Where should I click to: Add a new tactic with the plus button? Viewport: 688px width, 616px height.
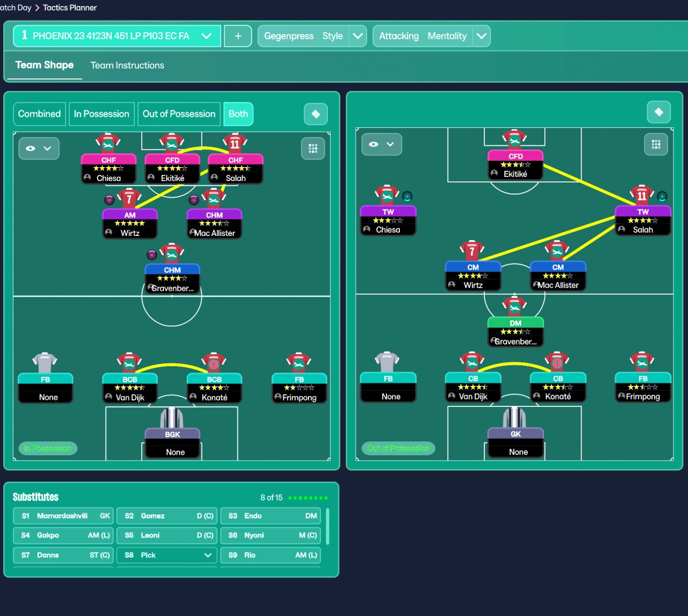pos(238,36)
